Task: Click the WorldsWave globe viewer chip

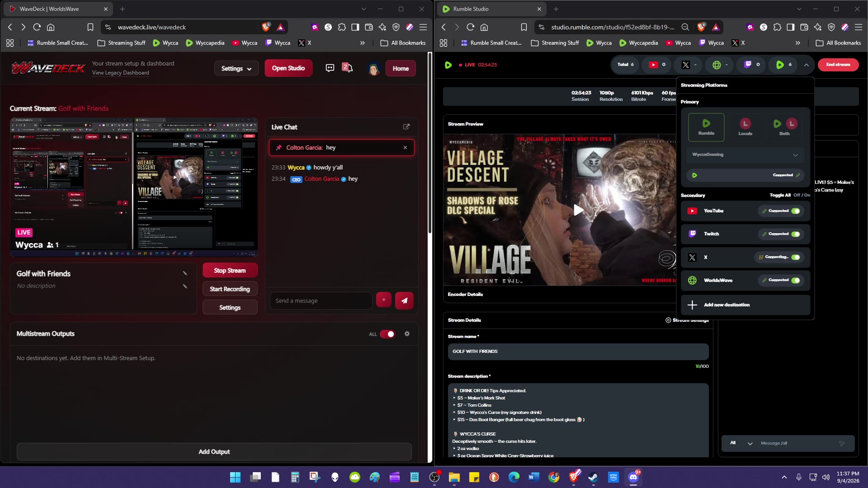Action: (720, 65)
